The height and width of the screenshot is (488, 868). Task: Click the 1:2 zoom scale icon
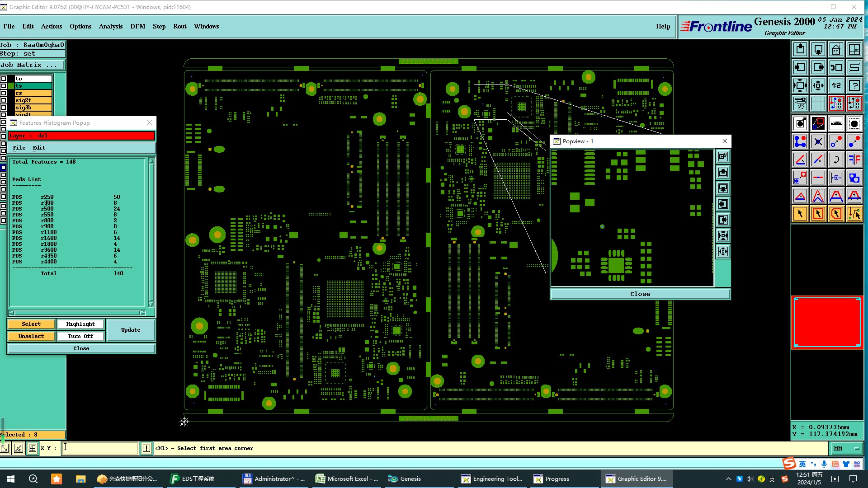click(x=836, y=85)
